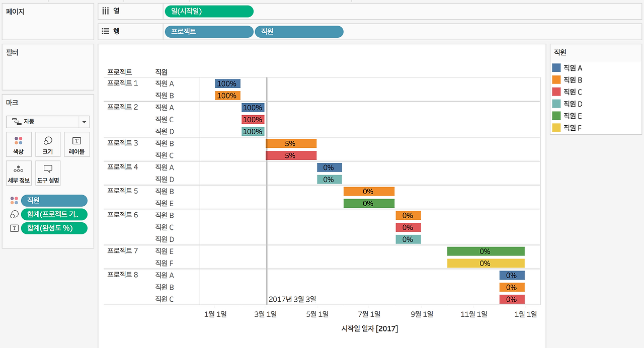
Task: Select 프로젝트 3 직원 B 5% Gantt bar
Action: [291, 143]
